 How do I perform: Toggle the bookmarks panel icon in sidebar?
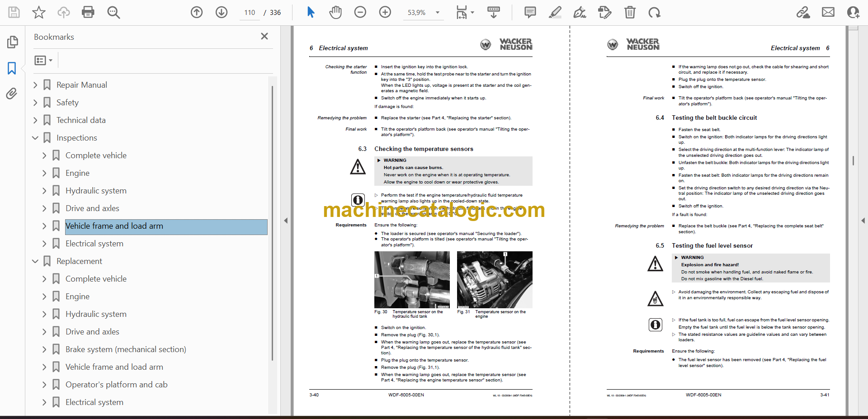(12, 68)
